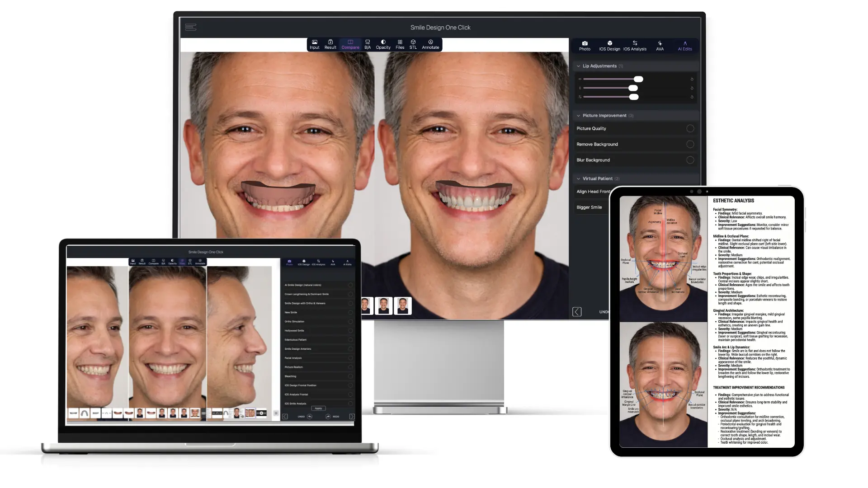Select the middle face thumbnail below photo

pos(384,306)
